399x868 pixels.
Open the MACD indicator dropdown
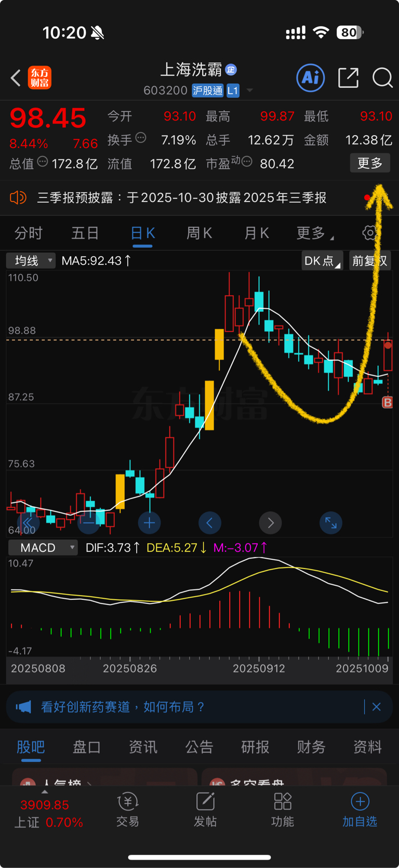[x=43, y=548]
